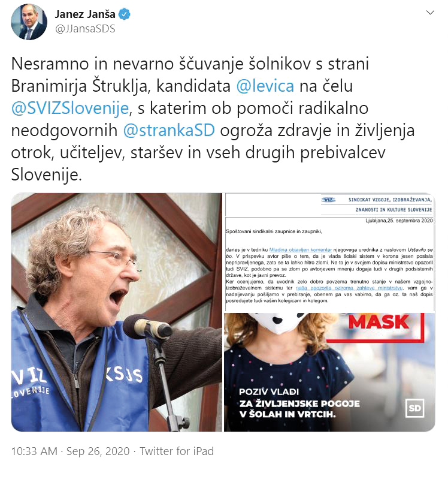The width and height of the screenshot is (448, 485).
Task: Open the SVIZ letter document image
Action: (x=329, y=253)
